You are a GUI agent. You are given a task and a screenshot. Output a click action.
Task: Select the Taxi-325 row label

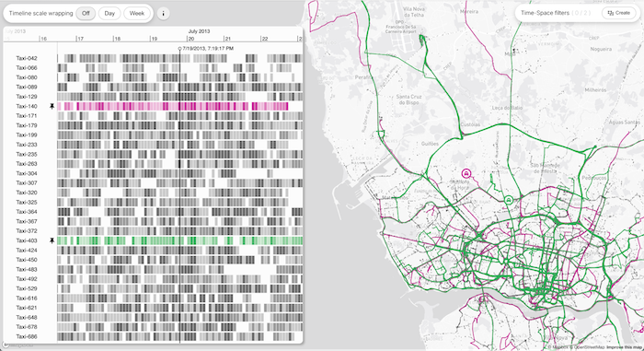point(27,202)
